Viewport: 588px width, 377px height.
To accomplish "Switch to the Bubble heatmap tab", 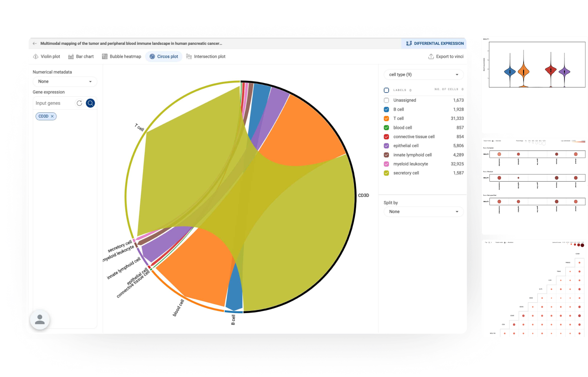I will coord(122,57).
